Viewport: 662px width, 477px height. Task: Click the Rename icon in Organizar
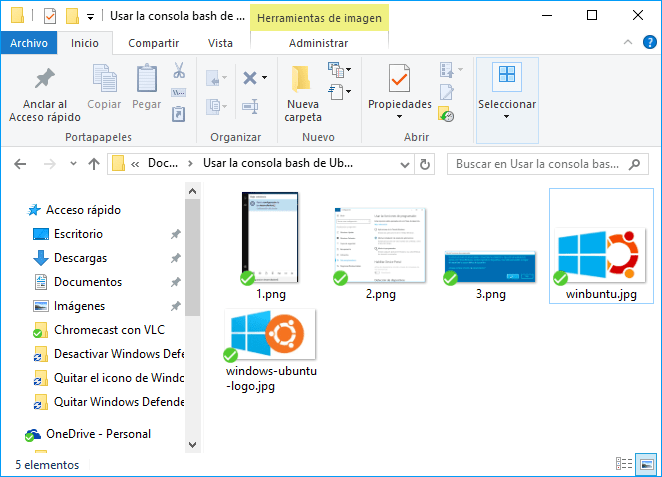coord(250,106)
